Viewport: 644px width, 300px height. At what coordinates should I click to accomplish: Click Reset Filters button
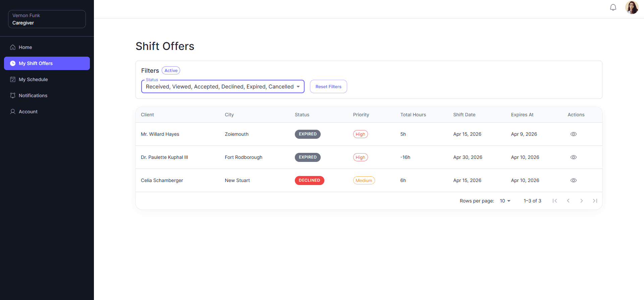(x=328, y=86)
